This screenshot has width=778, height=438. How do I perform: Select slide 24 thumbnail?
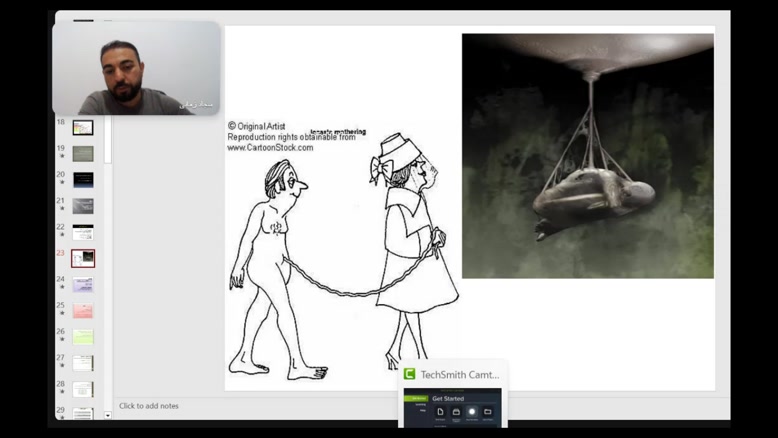click(83, 284)
